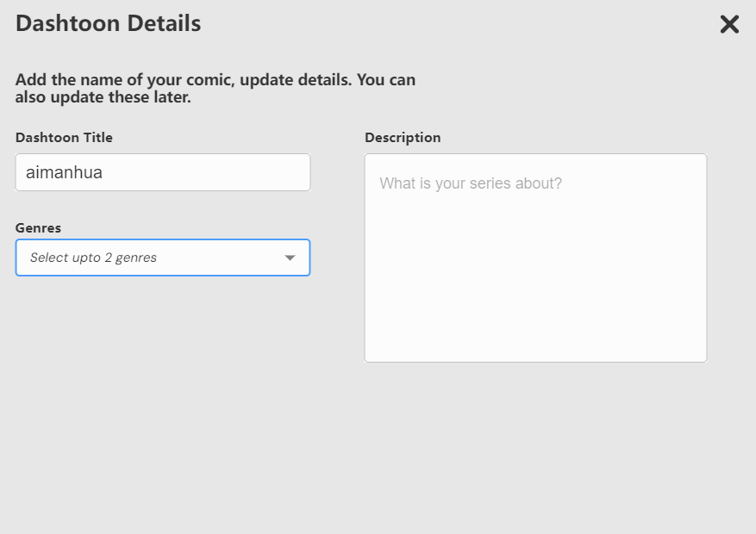
Task: Click into the Description text area
Action: (x=535, y=258)
